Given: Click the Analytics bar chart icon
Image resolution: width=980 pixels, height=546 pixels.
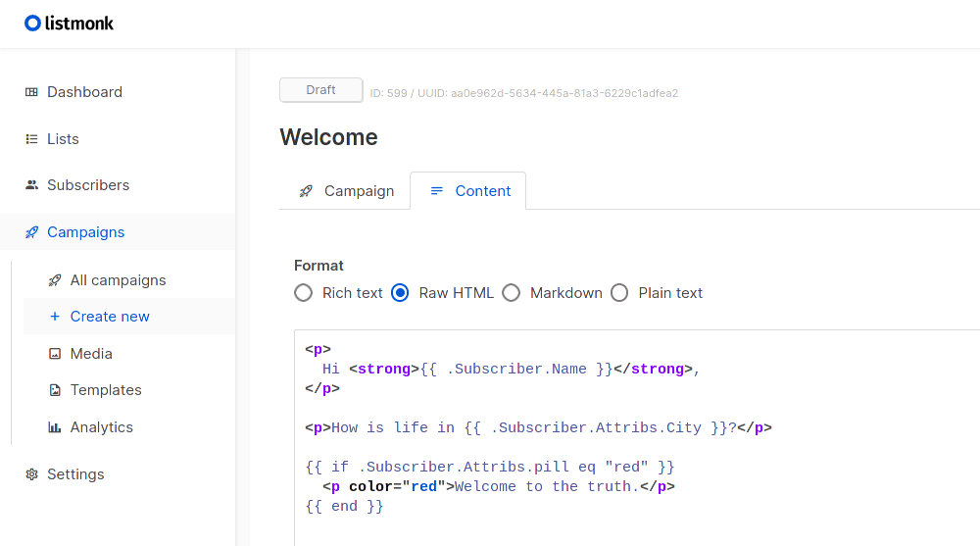Looking at the screenshot, I should 55,427.
